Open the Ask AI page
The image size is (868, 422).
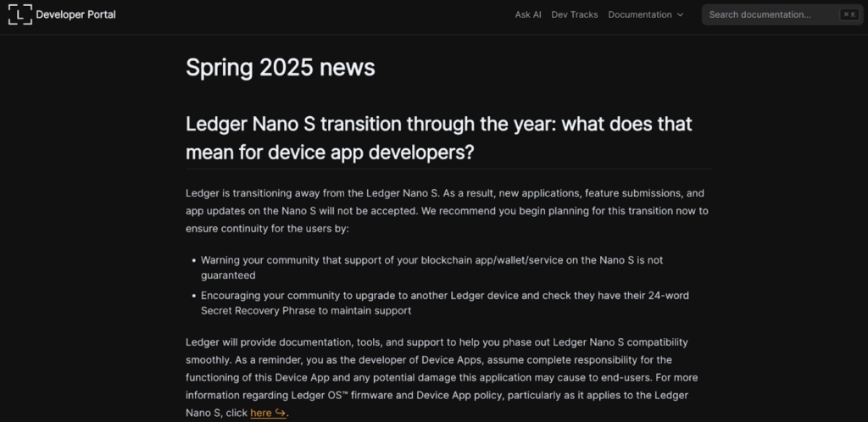(x=527, y=14)
